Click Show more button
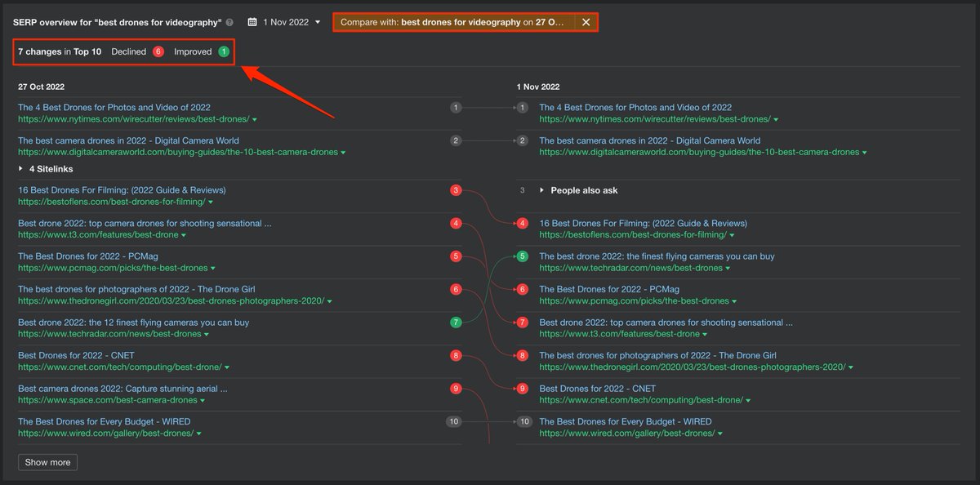 click(47, 462)
